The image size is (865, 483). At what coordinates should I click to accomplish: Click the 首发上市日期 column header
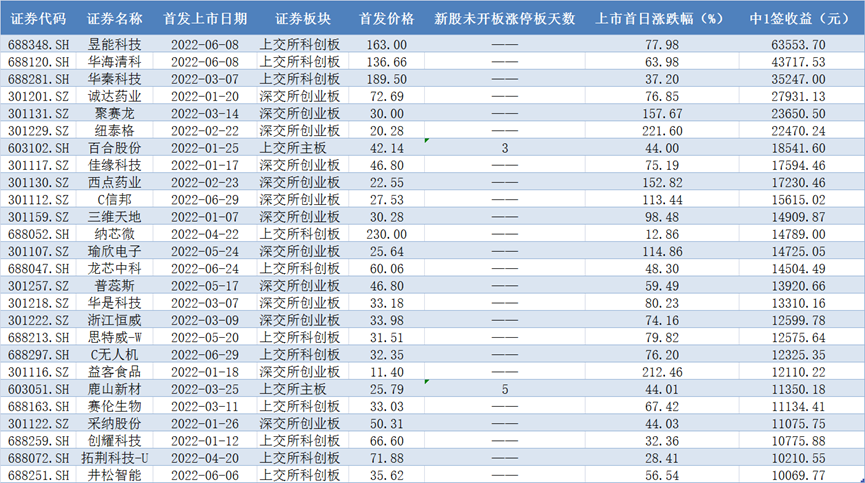[204, 18]
